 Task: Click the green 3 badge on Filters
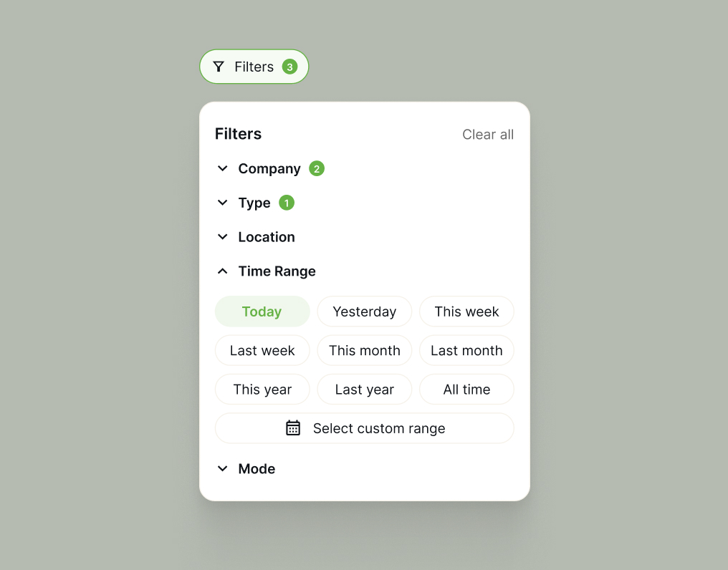pos(289,67)
